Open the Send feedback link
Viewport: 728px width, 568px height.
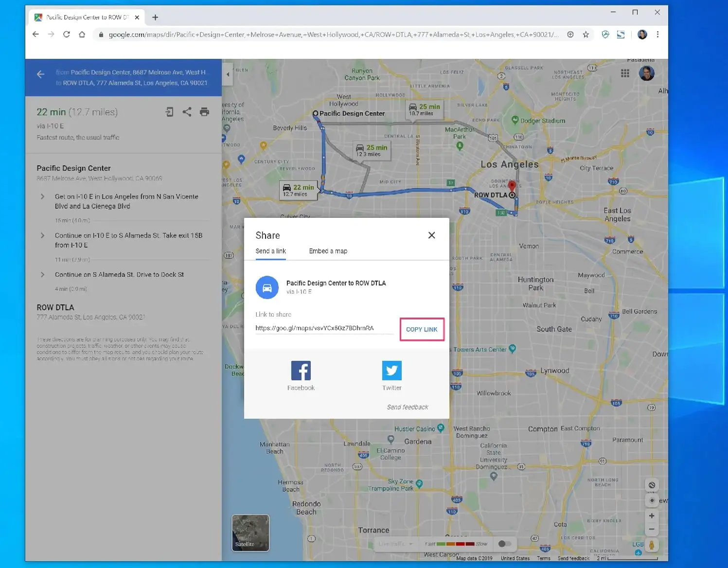(408, 407)
